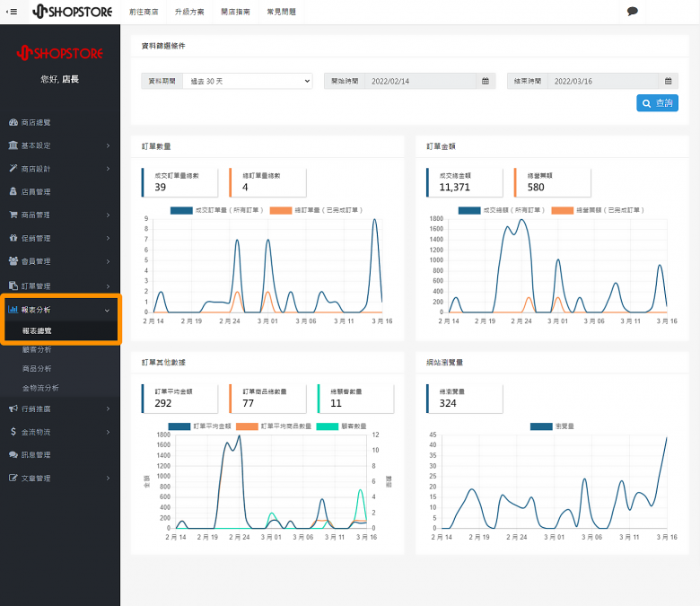The image size is (700, 606).
Task: Toggle 訂單平均商品數量 orange legend entry
Action: (274, 426)
